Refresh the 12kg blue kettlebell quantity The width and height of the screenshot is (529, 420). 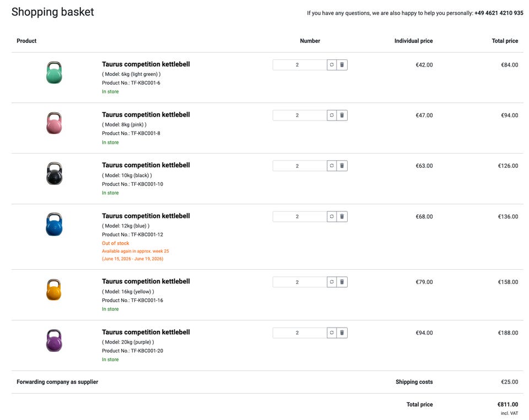pyautogui.click(x=332, y=216)
